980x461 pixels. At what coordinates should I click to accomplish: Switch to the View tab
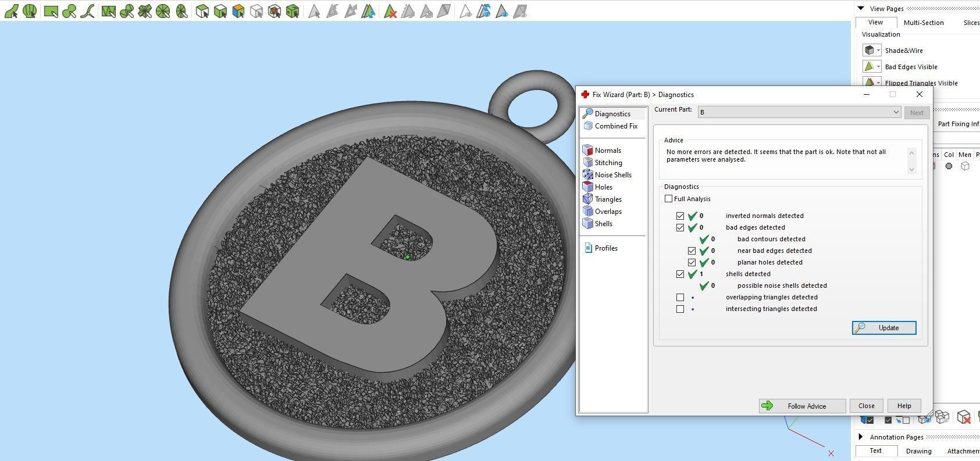[875, 22]
